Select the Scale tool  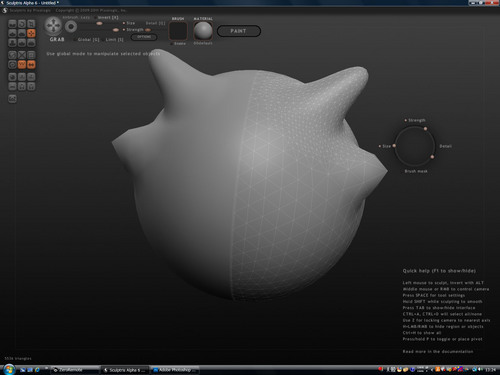[x=31, y=24]
